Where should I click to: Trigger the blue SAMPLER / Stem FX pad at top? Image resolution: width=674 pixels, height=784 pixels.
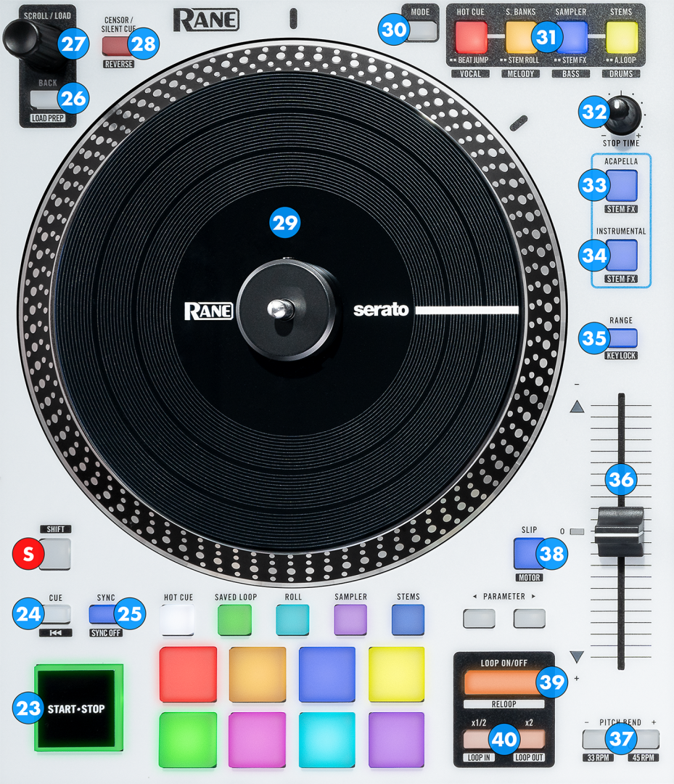[x=572, y=37]
